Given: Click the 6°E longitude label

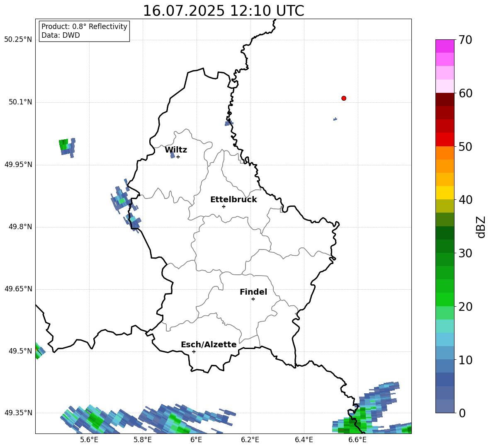Looking at the screenshot, I should click(x=196, y=440).
